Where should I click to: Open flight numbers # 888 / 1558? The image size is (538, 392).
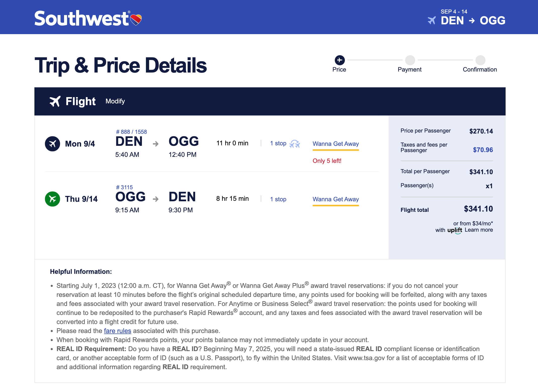(131, 132)
